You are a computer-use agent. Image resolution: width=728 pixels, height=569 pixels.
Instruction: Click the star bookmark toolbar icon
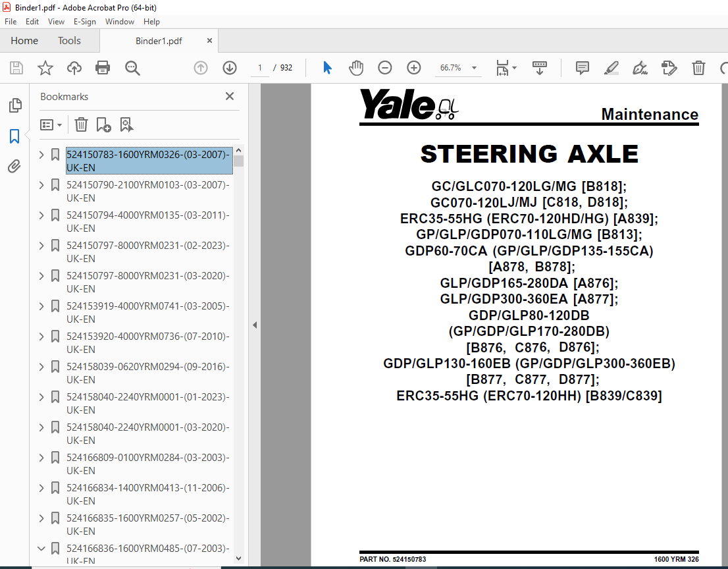point(45,68)
